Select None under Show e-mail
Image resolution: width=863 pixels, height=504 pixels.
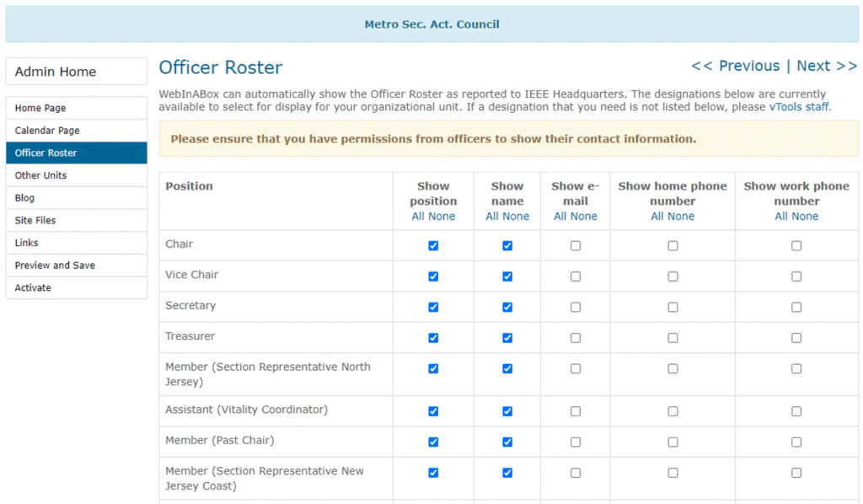583,217
